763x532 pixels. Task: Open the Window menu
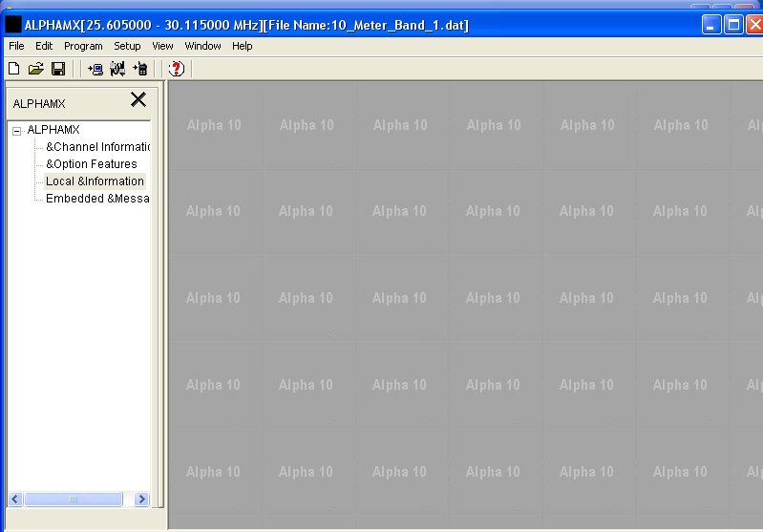pos(202,46)
